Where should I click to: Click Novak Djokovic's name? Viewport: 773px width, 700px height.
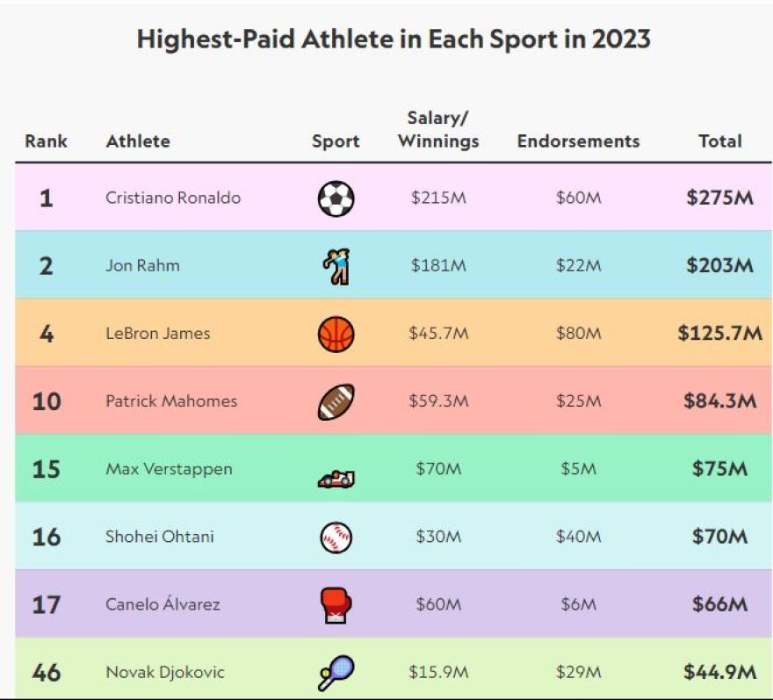(165, 673)
